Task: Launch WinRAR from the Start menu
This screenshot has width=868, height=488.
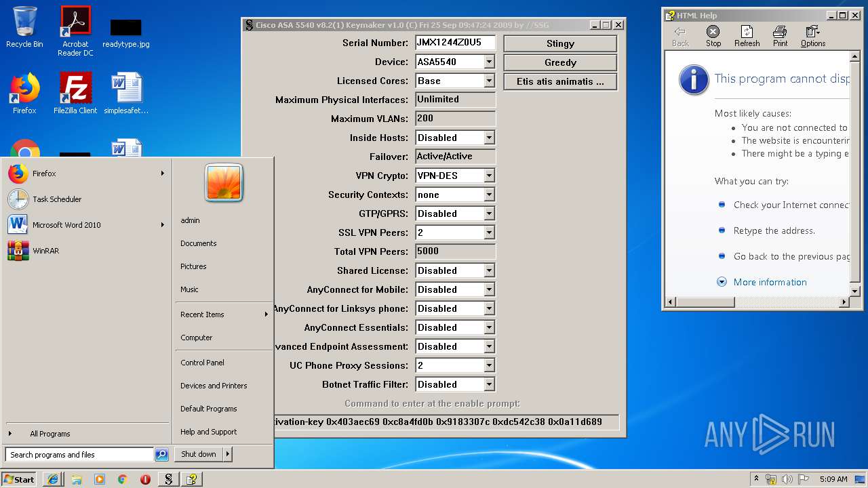Action: pos(86,251)
